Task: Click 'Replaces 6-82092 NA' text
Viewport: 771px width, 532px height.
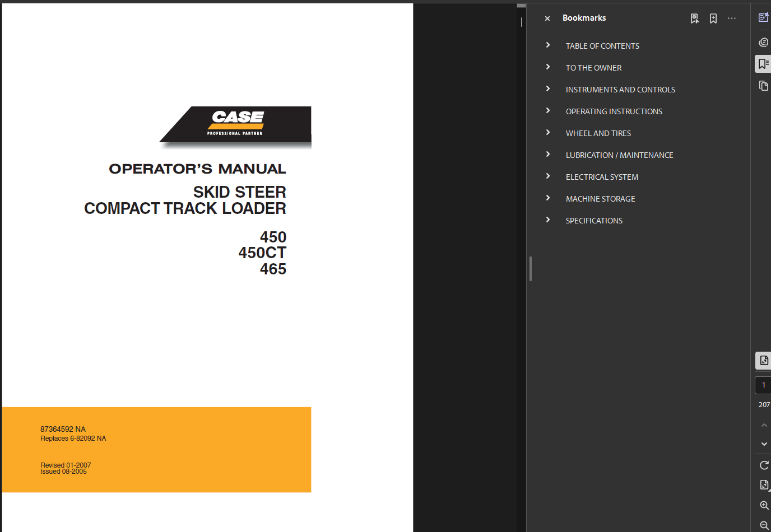Action: click(73, 438)
